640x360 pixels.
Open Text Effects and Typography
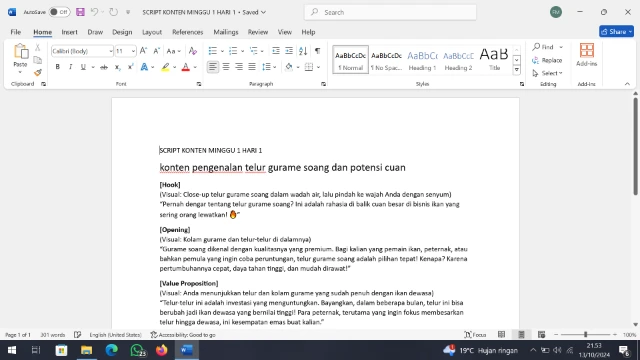pos(144,67)
